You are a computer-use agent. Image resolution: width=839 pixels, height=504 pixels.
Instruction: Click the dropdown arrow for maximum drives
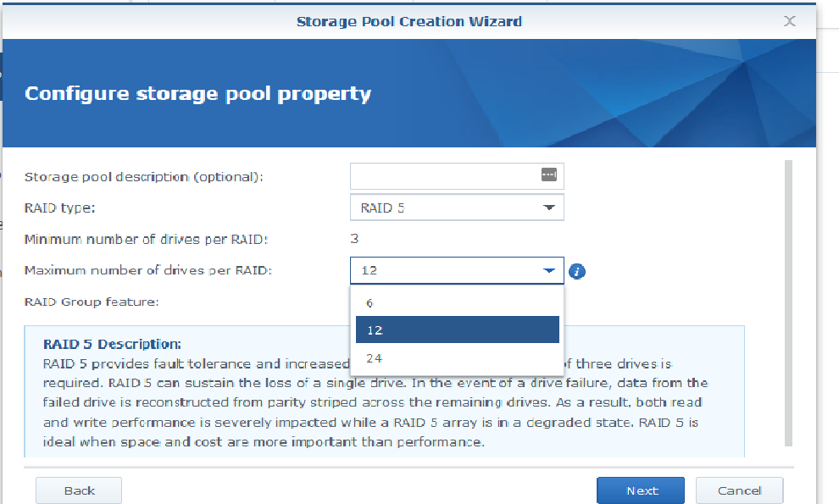[551, 269]
